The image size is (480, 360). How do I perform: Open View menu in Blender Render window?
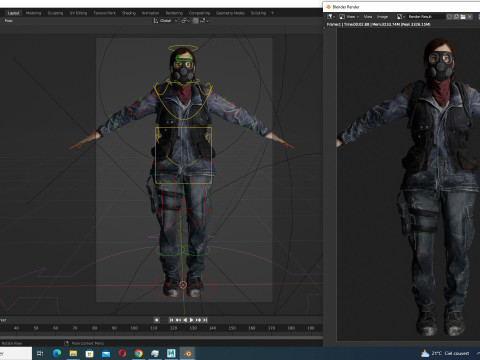click(368, 16)
